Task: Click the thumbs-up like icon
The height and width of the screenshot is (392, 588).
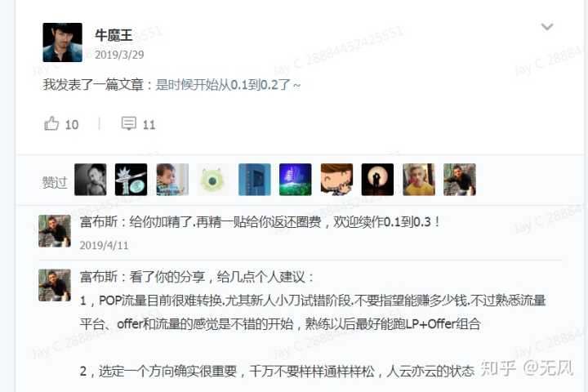Action: click(x=51, y=123)
